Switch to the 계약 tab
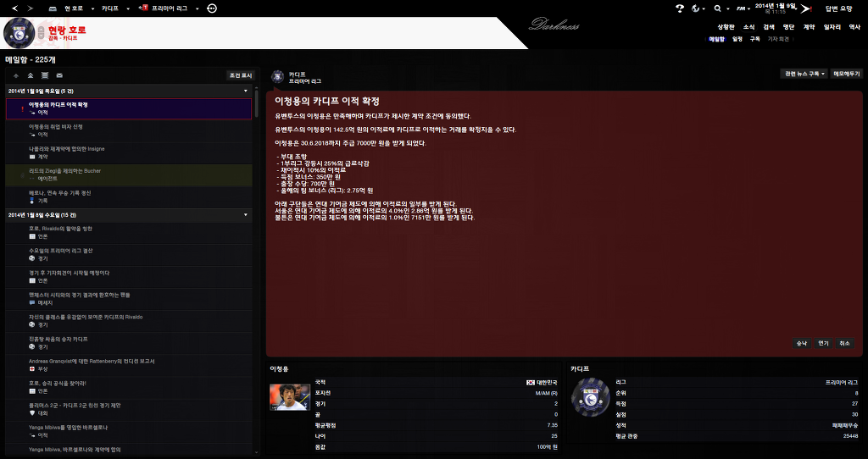The image size is (868, 459). (x=810, y=26)
